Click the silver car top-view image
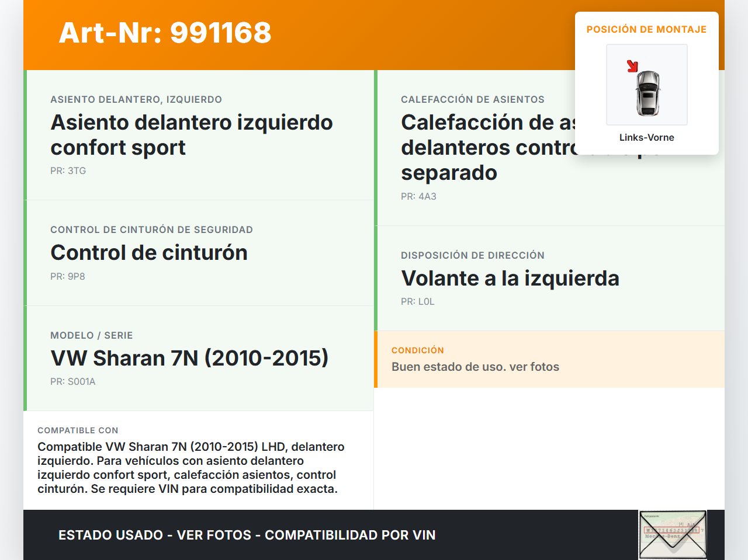 (x=648, y=93)
